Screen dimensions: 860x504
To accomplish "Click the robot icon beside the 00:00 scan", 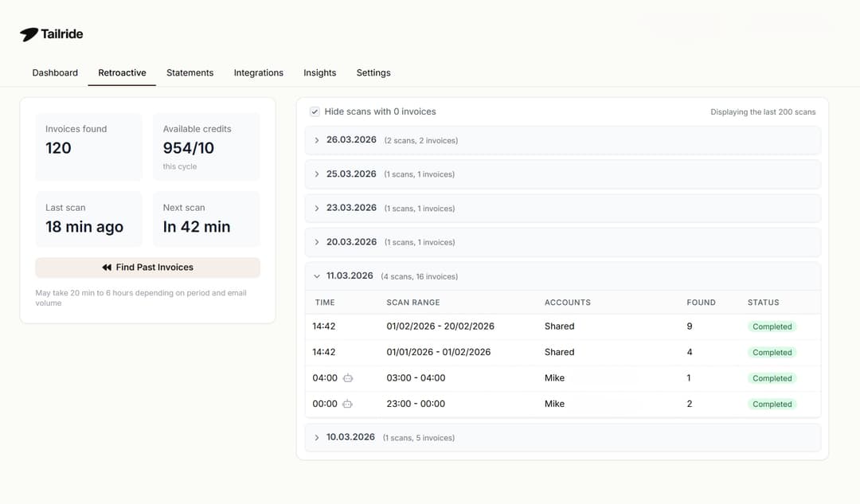I will (347, 404).
